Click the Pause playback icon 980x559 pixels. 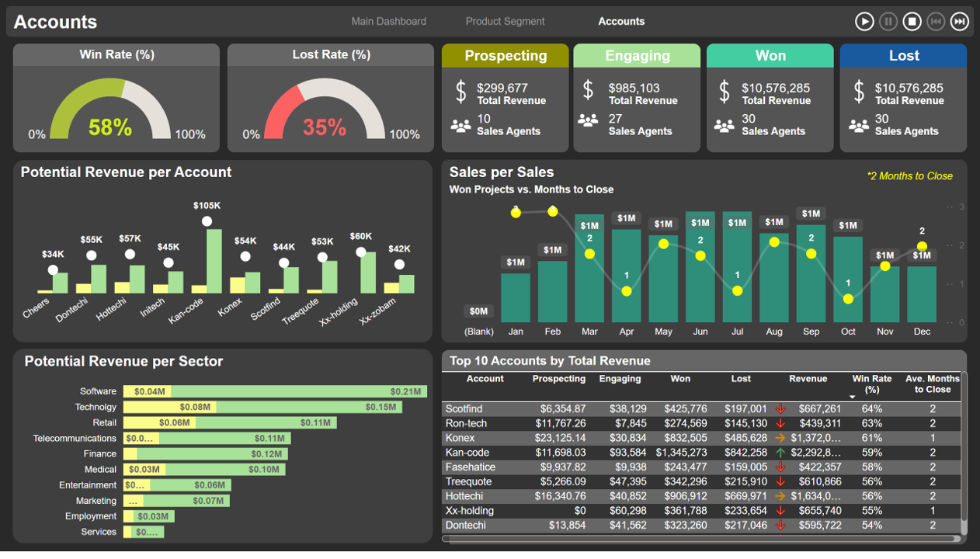click(888, 22)
